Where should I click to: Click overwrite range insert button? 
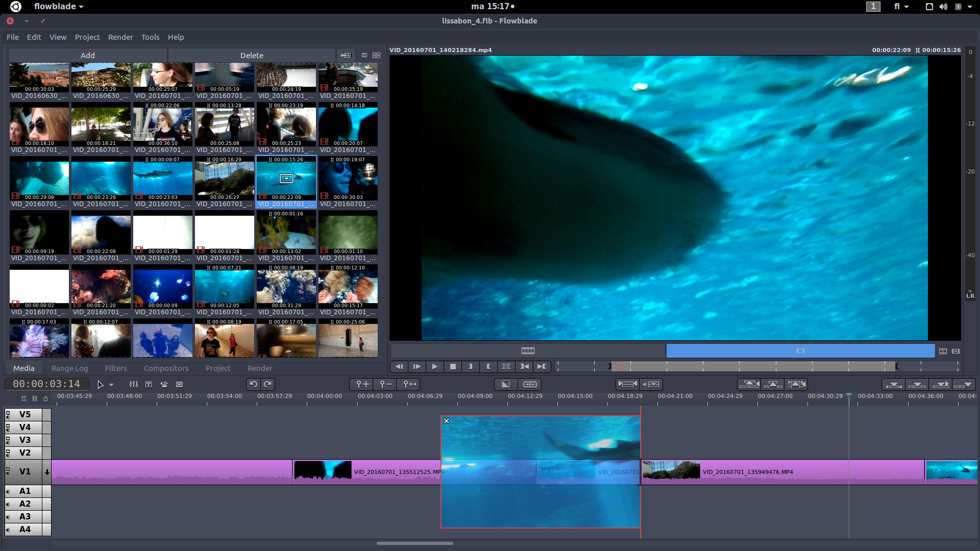(893, 384)
